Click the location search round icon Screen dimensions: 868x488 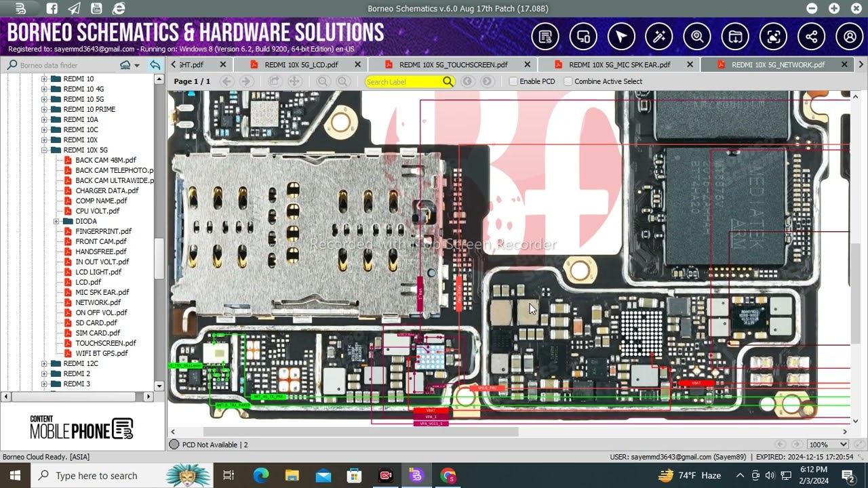click(697, 37)
